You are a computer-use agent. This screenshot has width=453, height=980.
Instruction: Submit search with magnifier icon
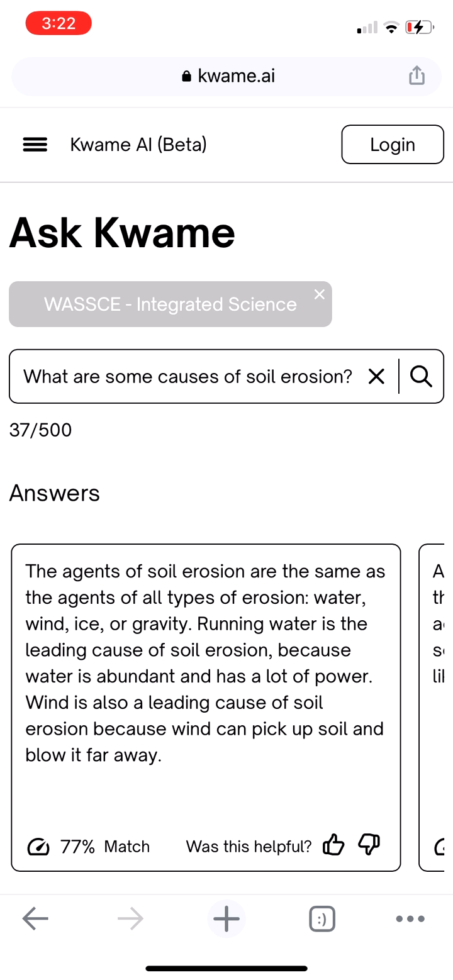click(x=421, y=376)
